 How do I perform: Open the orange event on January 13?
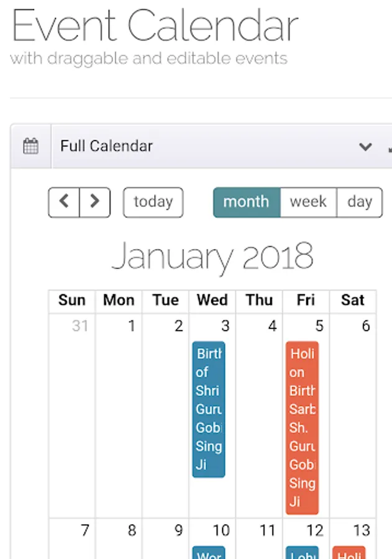(x=349, y=553)
